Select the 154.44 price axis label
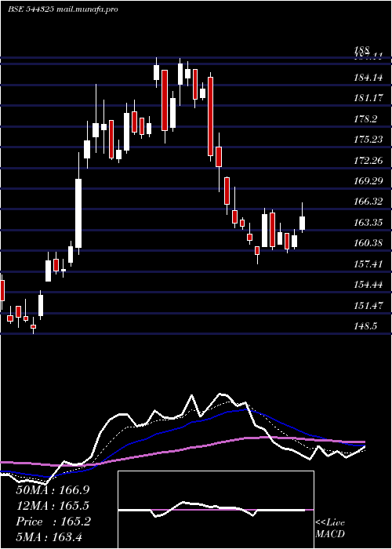The image size is (392, 549). [x=368, y=285]
